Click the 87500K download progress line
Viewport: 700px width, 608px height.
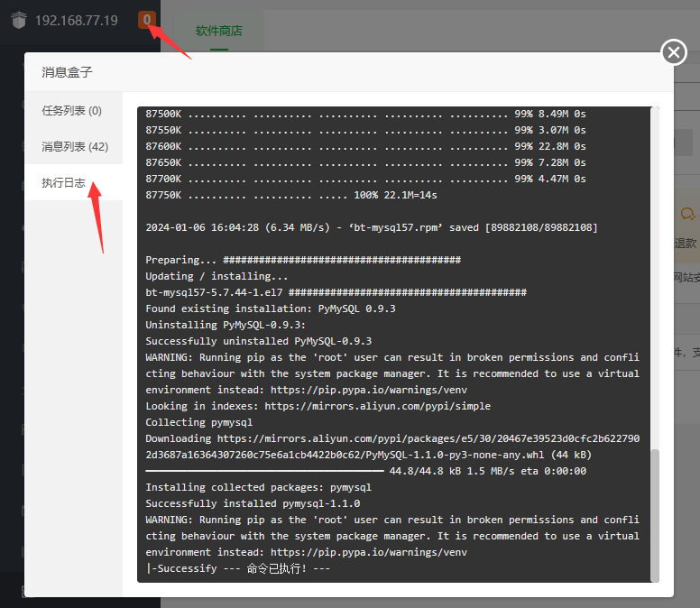(x=365, y=114)
